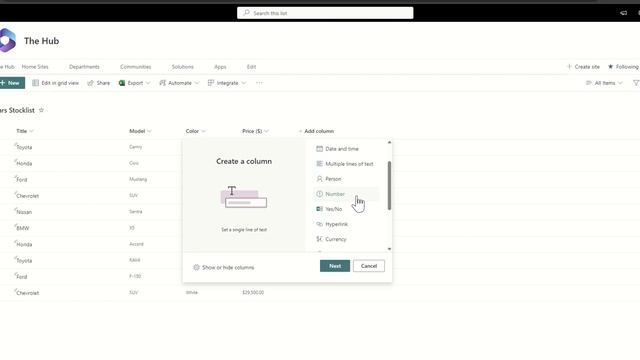Click the scroll up arrow in type list
Screen dimensions: 640x360
(x=389, y=142)
